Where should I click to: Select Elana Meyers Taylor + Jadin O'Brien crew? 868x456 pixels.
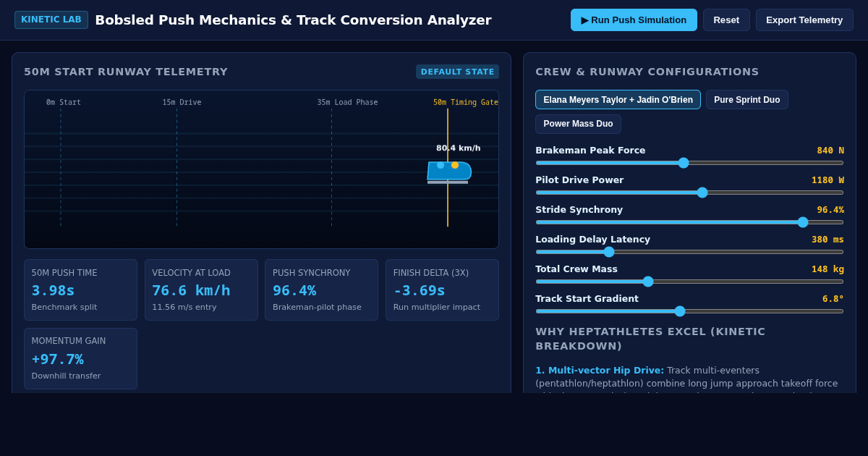click(x=618, y=100)
